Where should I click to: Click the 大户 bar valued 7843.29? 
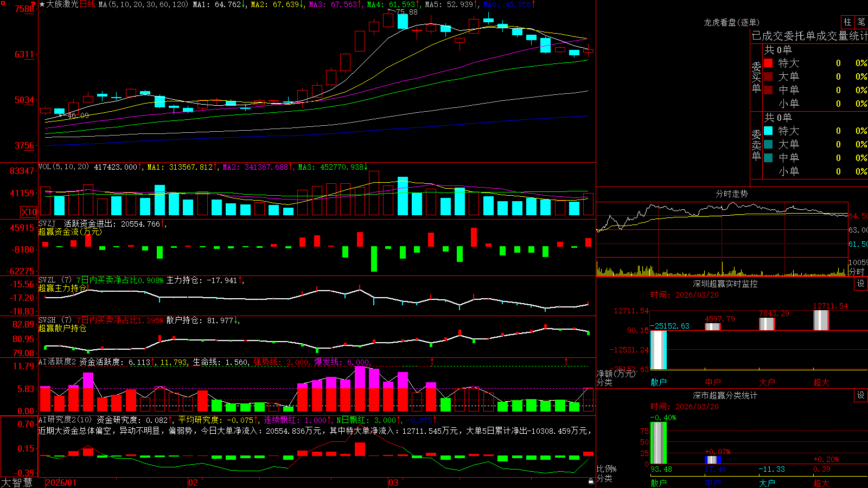click(767, 324)
